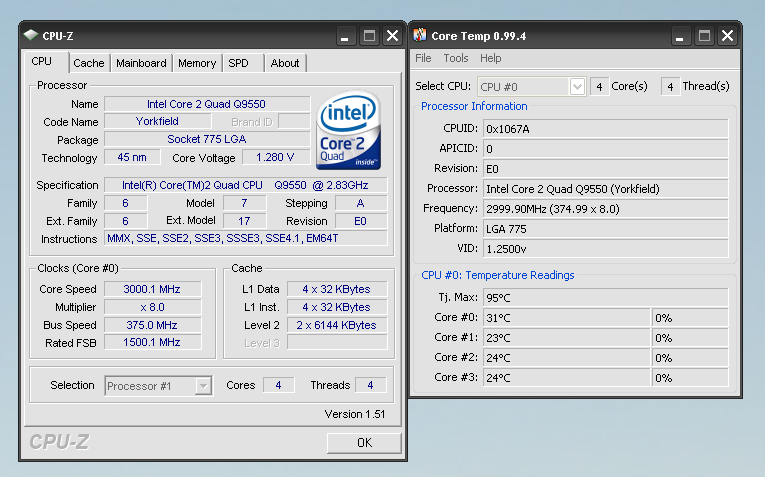Click the Rated FSB value '1500.1 MHz'
Screen dimensions: 765x477
(x=152, y=342)
